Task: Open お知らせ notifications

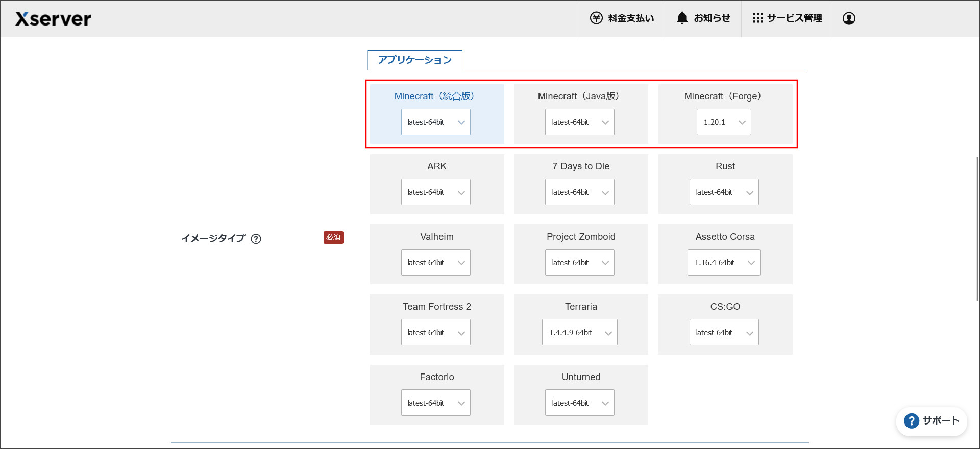Action: pos(703,18)
